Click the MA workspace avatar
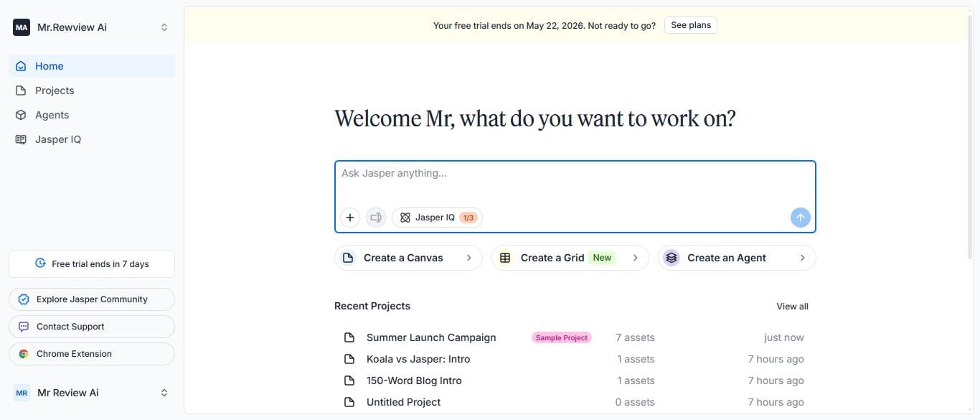The width and height of the screenshot is (980, 420). coord(22,27)
